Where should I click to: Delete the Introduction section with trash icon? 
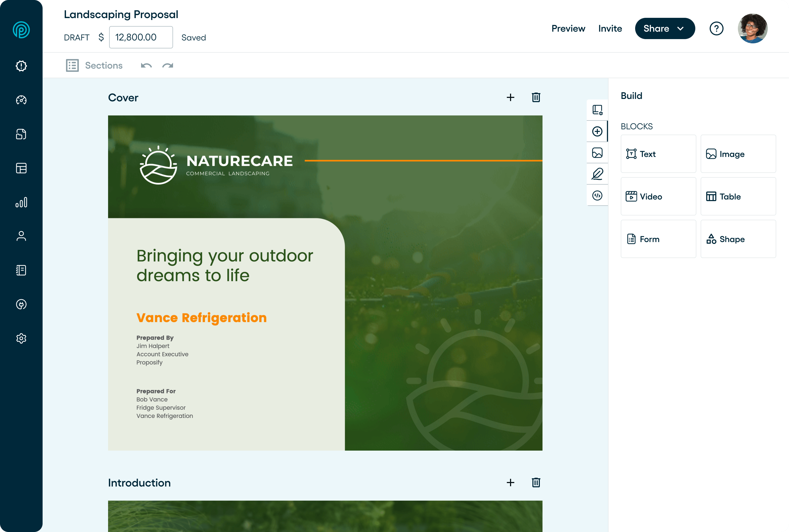point(536,483)
